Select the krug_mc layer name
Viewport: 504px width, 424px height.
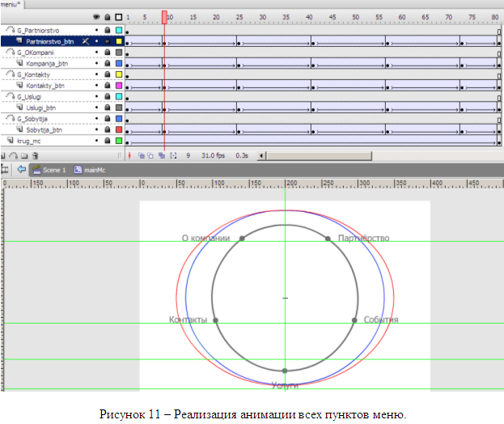click(x=28, y=141)
